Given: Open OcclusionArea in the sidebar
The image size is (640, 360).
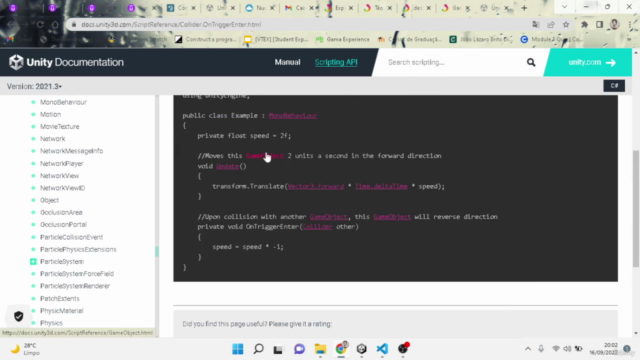Looking at the screenshot, I should [x=61, y=212].
